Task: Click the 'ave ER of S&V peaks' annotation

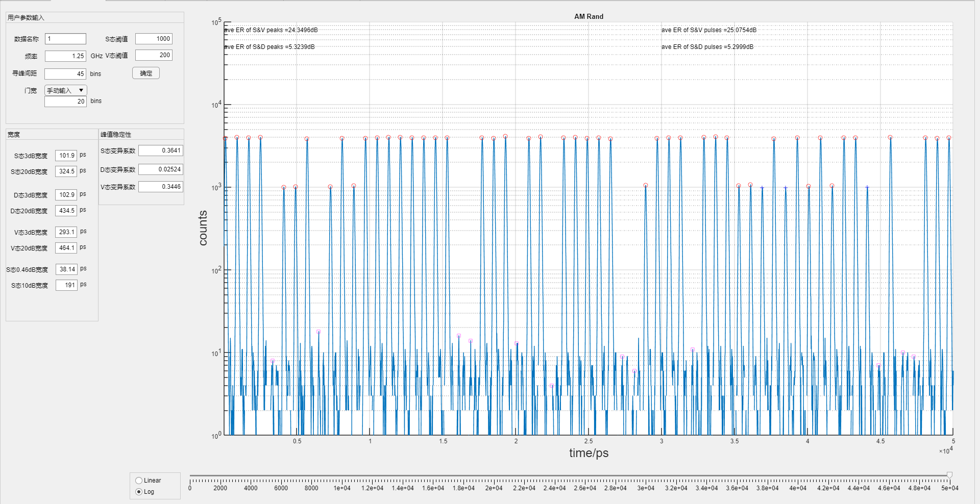Action: click(x=271, y=30)
